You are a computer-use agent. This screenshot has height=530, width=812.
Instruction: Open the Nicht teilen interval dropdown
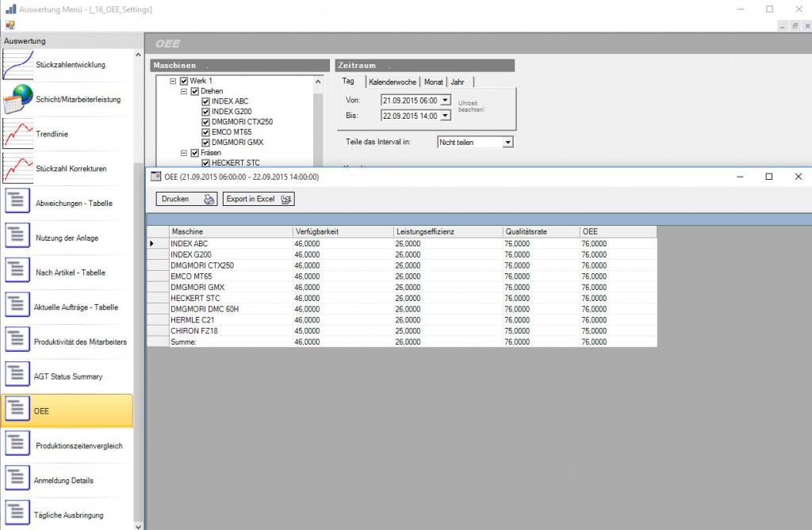coord(507,143)
